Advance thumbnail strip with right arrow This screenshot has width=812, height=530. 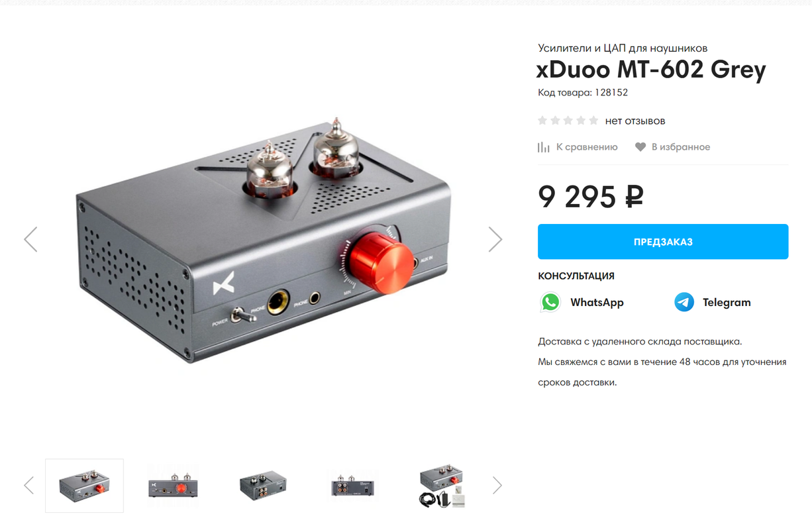pos(497,486)
